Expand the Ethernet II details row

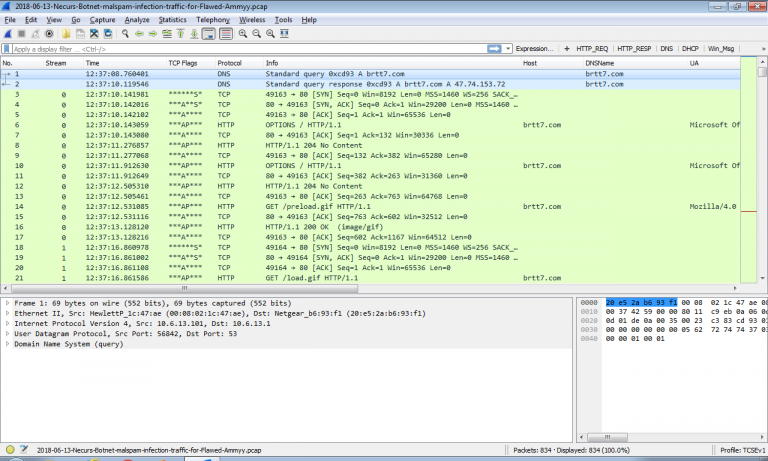[x=7, y=314]
